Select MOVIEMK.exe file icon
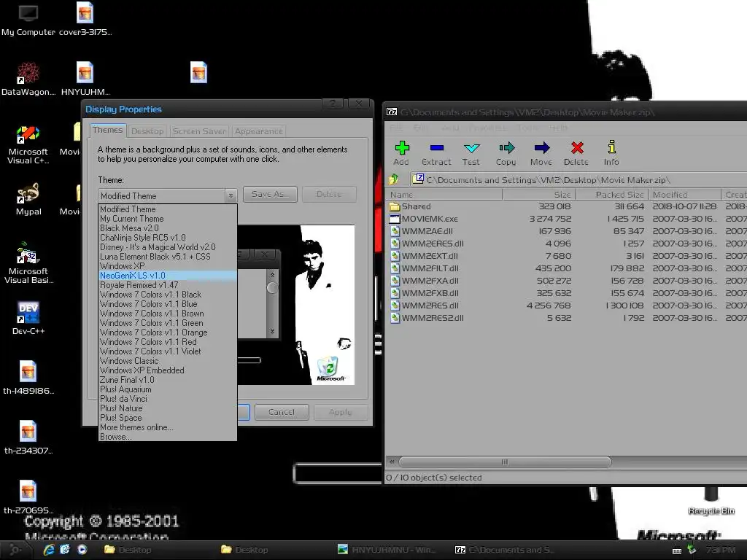747x560 pixels. click(x=395, y=219)
